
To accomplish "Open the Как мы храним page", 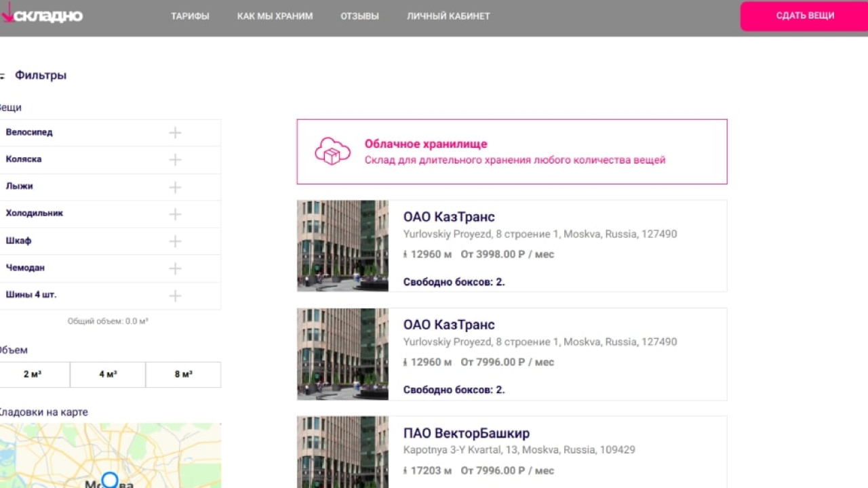I will (x=275, y=16).
